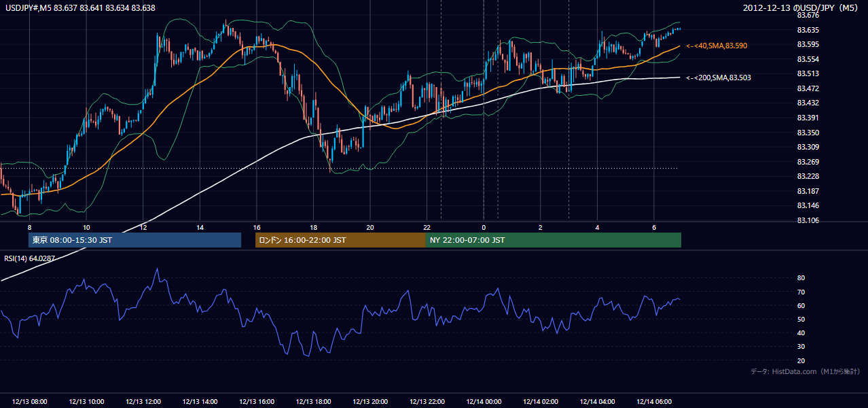Click the bottom timestamp 12/14 06:00
The image size is (868, 408).
[654, 402]
